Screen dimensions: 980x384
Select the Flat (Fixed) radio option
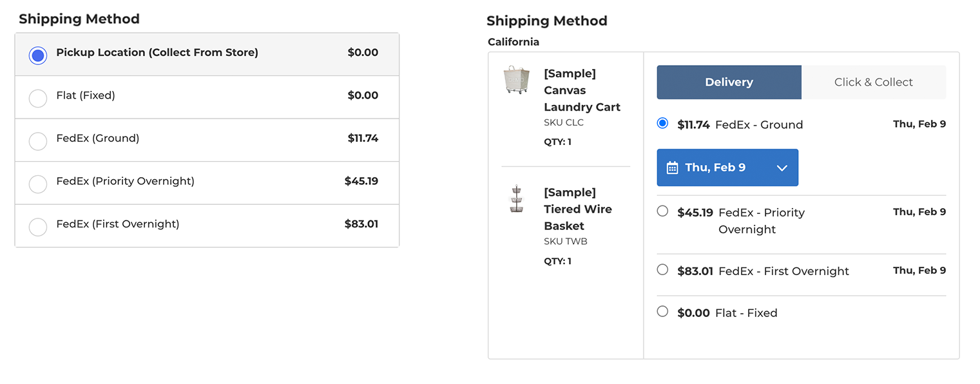pyautogui.click(x=38, y=99)
